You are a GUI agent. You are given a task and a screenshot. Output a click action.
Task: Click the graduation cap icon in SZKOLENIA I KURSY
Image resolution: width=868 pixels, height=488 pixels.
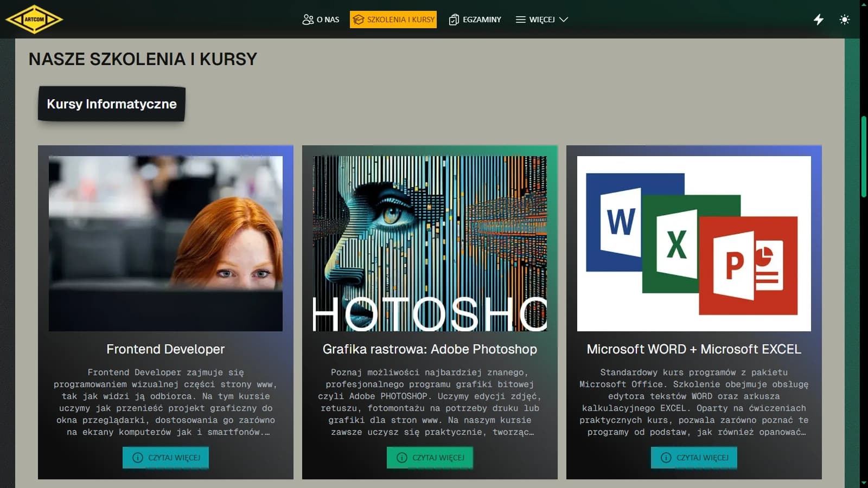pyautogui.click(x=358, y=19)
